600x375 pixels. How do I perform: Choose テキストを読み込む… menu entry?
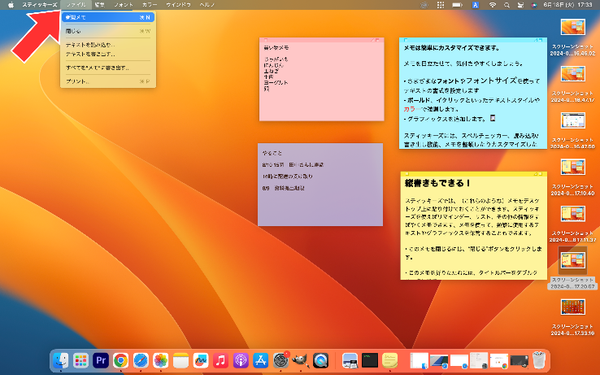[108, 45]
